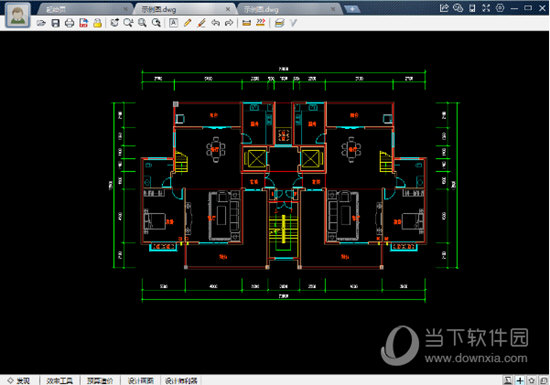Open settings hexagon icon
Image resolution: width=550 pixels, height=385 pixels.
click(x=500, y=8)
